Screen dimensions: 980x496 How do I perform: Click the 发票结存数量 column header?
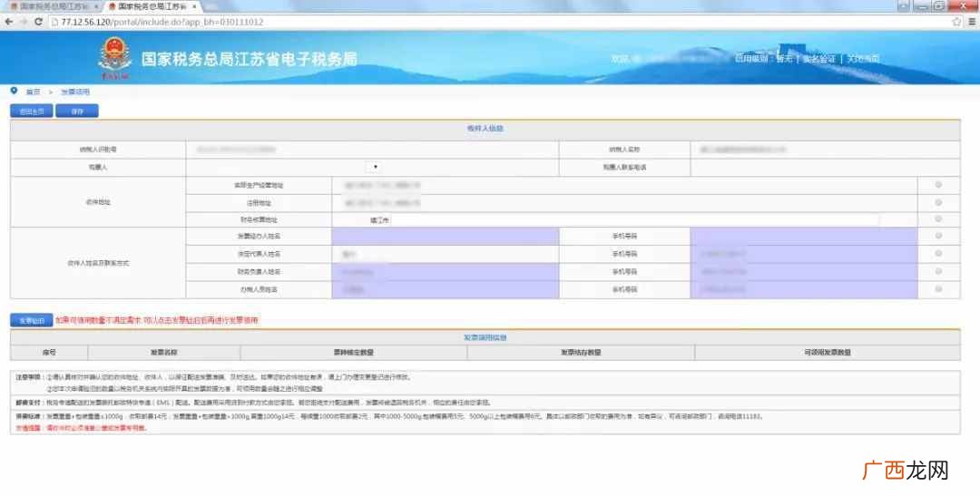[581, 353]
